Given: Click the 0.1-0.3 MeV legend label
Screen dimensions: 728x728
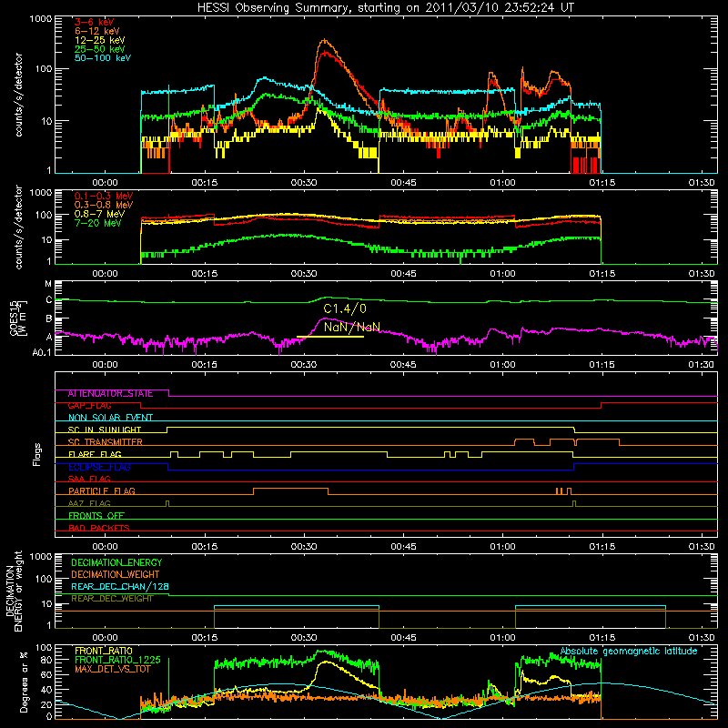Looking at the screenshot, I should pos(104,196).
